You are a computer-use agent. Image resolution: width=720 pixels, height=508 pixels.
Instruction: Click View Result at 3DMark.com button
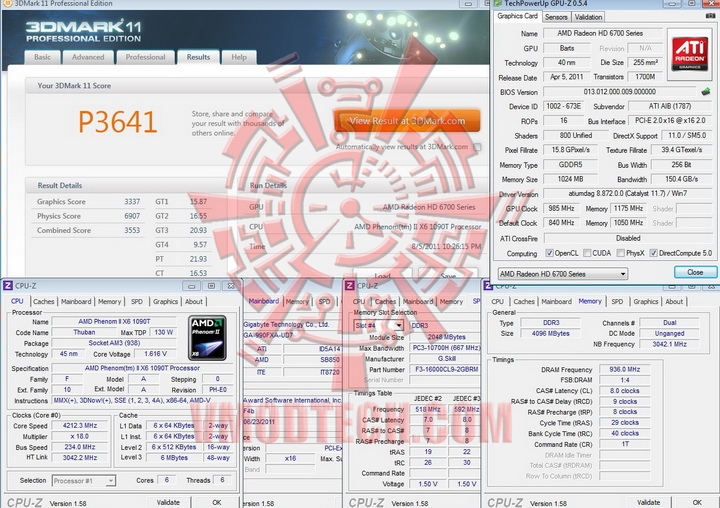pyautogui.click(x=407, y=121)
